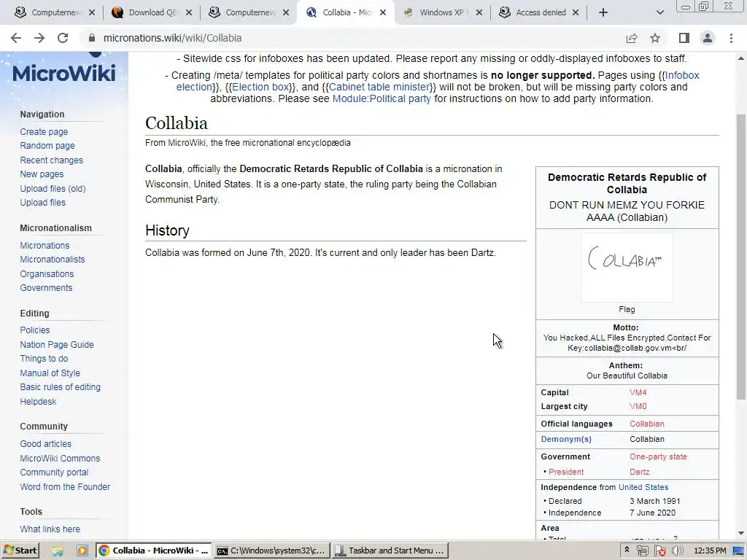This screenshot has height=560, width=747.
Task: Click the page vertical scrollbar thumb
Action: pos(741,257)
